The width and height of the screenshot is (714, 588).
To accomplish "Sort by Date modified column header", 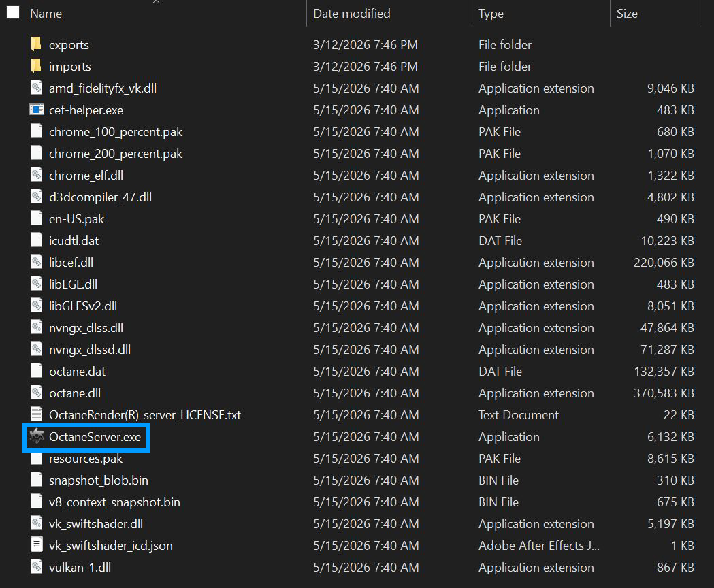I will tap(351, 14).
